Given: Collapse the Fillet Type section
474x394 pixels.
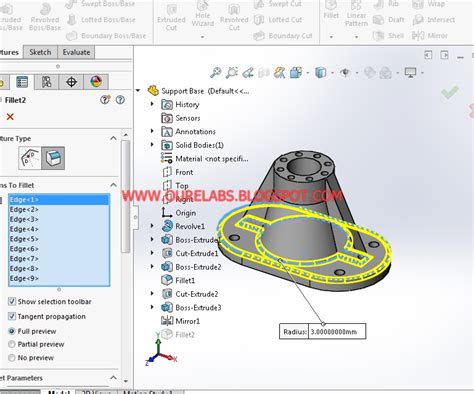Looking at the screenshot, I should click(x=113, y=138).
